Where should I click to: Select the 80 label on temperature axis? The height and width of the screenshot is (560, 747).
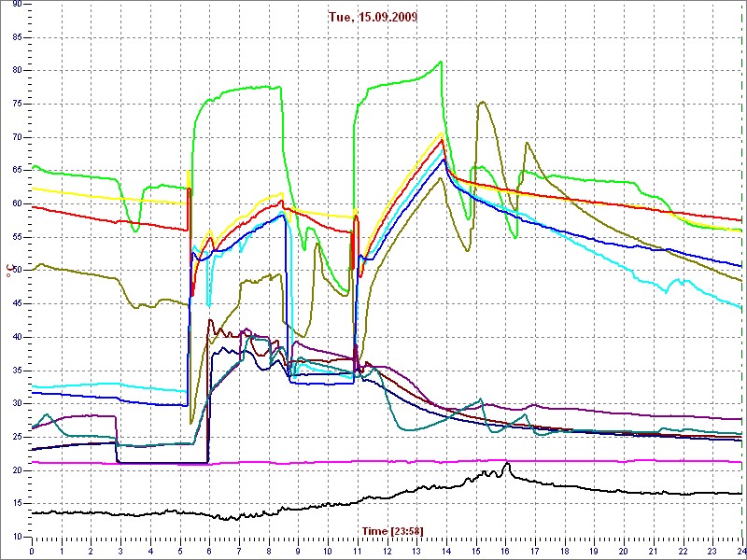(x=16, y=71)
